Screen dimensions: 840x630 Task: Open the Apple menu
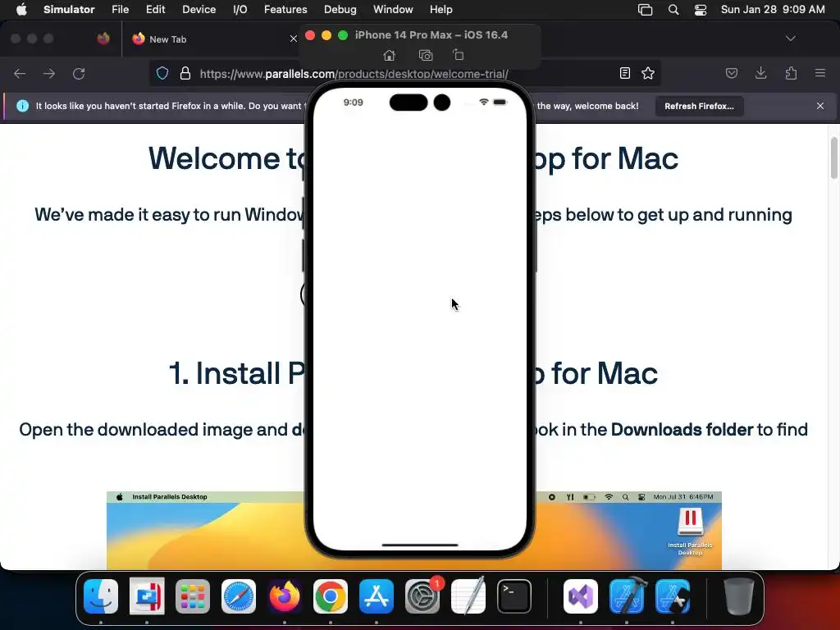[x=21, y=9]
